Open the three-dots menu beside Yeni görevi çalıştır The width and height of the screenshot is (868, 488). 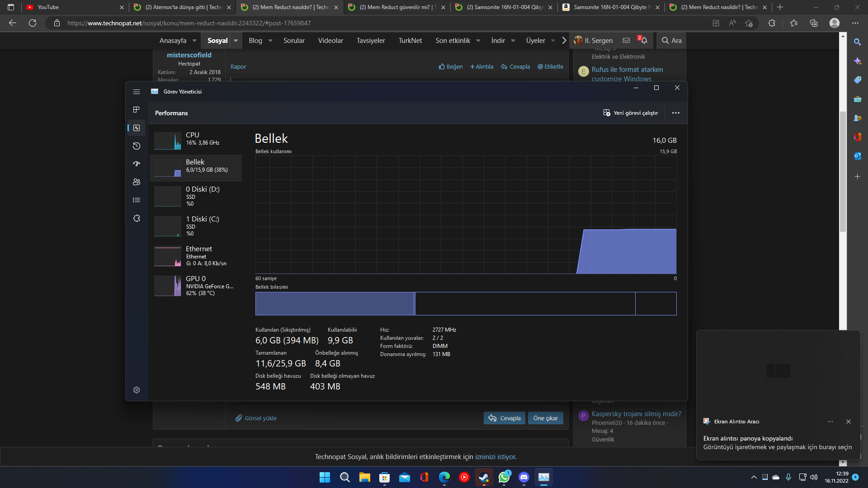point(675,113)
